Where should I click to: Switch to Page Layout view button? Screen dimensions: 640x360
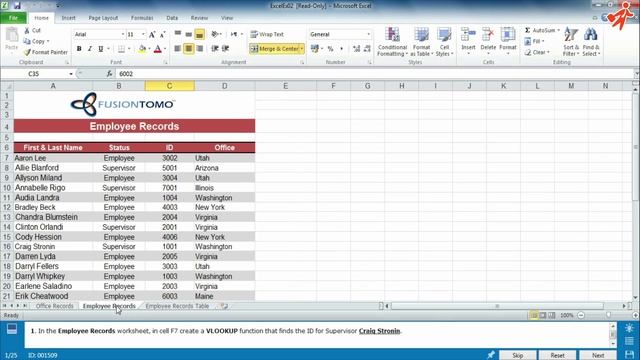tap(543, 315)
